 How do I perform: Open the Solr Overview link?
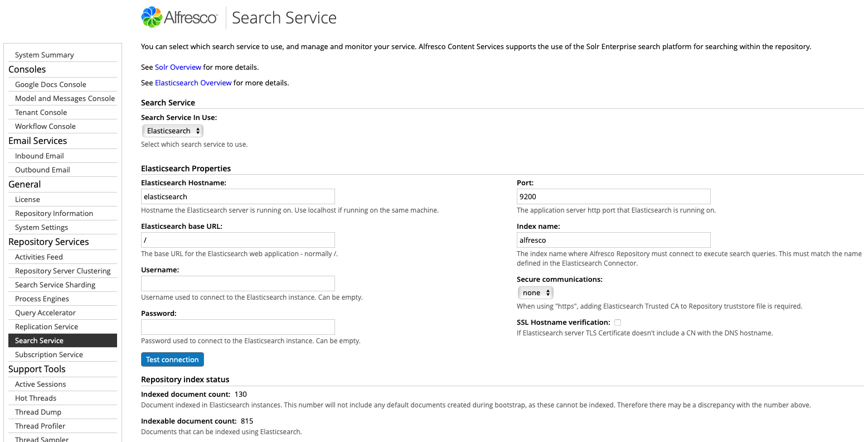click(178, 67)
